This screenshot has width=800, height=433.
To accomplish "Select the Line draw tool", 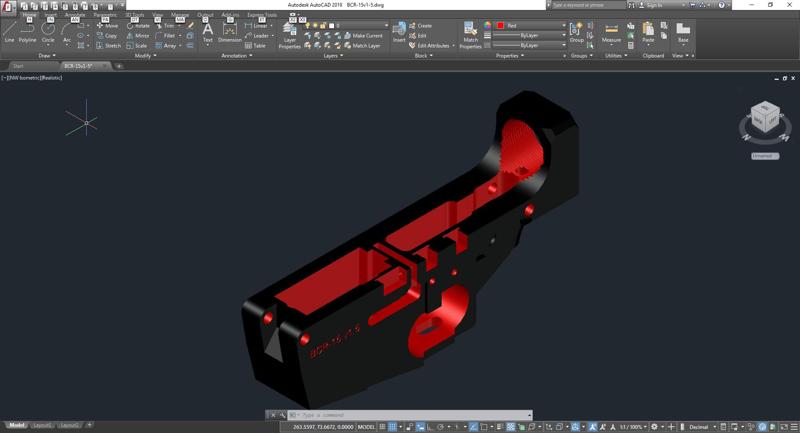I will tap(9, 33).
